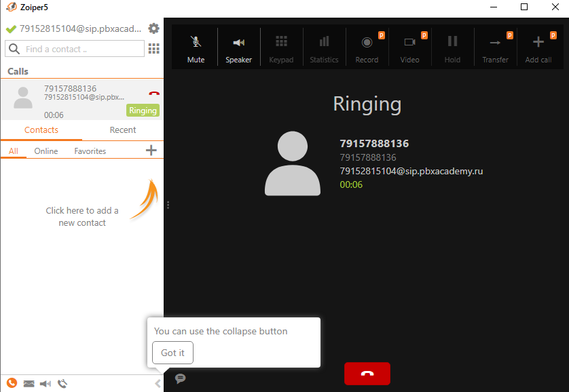Switch to the Contacts tab
This screenshot has width=569, height=392.
point(41,130)
